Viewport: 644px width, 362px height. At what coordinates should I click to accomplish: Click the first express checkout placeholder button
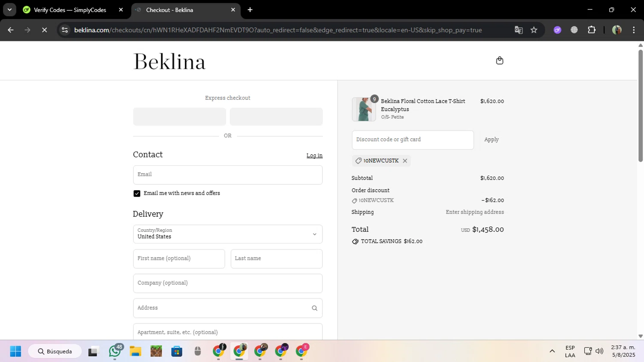pyautogui.click(x=179, y=116)
